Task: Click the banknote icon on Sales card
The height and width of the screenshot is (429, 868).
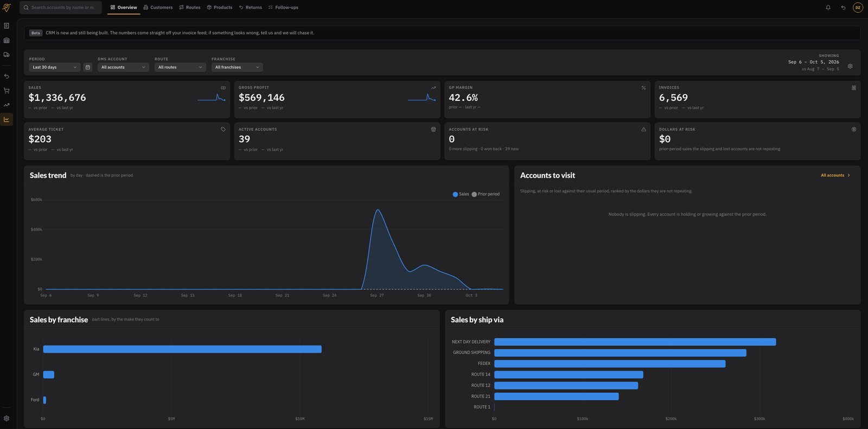Action: point(223,88)
